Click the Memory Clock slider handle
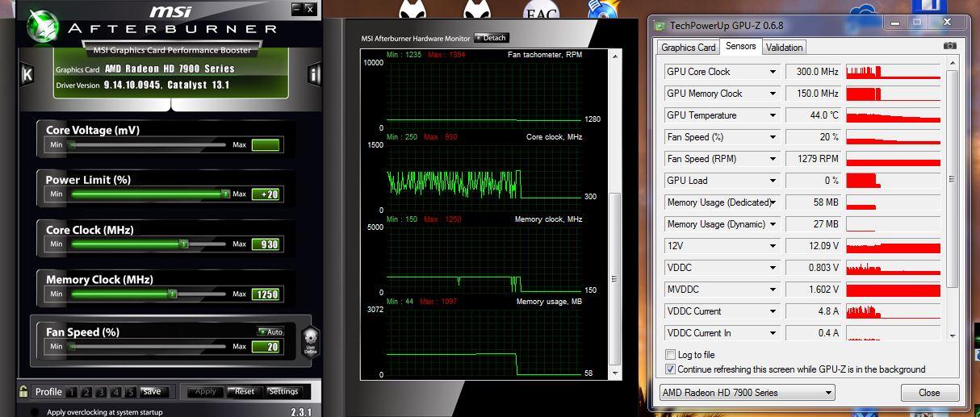The height and width of the screenshot is (417, 980). (172, 294)
